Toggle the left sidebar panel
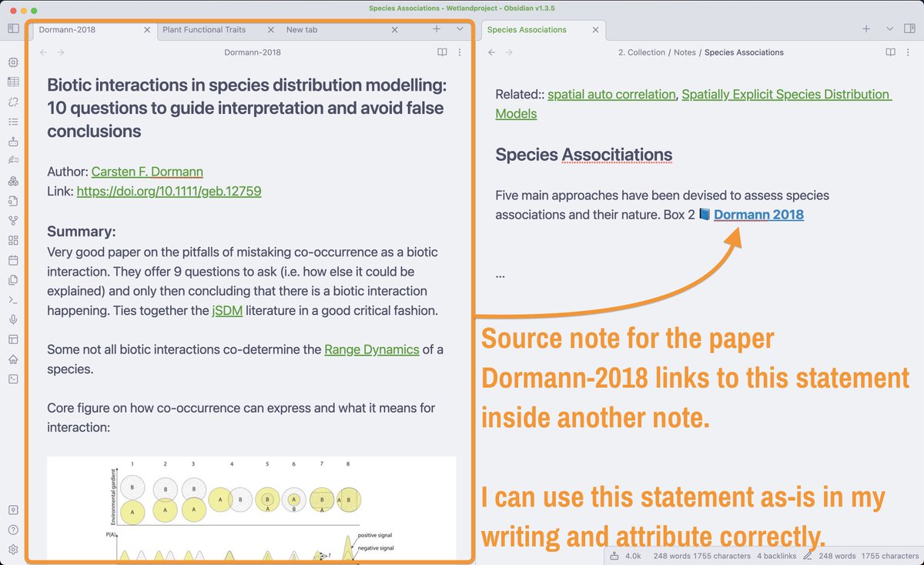Image resolution: width=924 pixels, height=565 pixels. click(12, 28)
